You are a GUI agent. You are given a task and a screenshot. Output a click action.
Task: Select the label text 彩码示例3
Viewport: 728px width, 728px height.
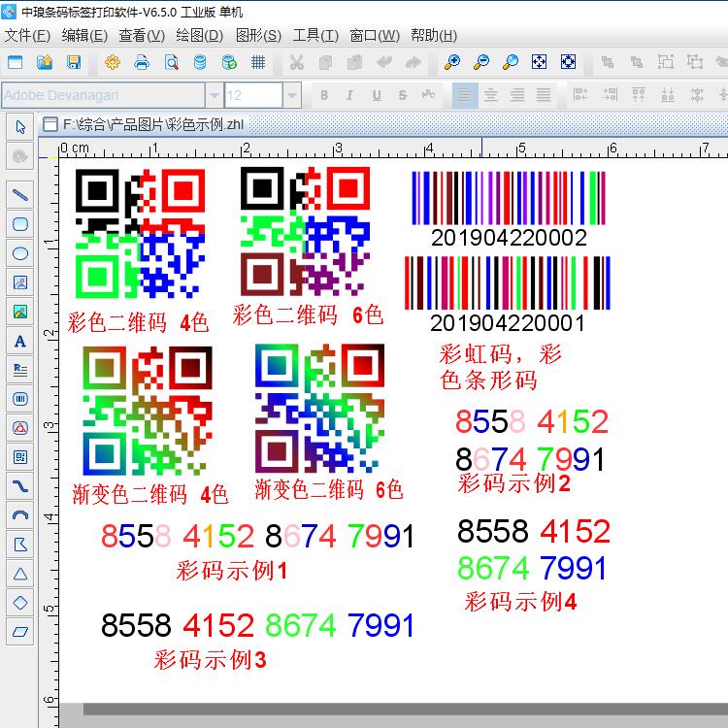[210, 660]
